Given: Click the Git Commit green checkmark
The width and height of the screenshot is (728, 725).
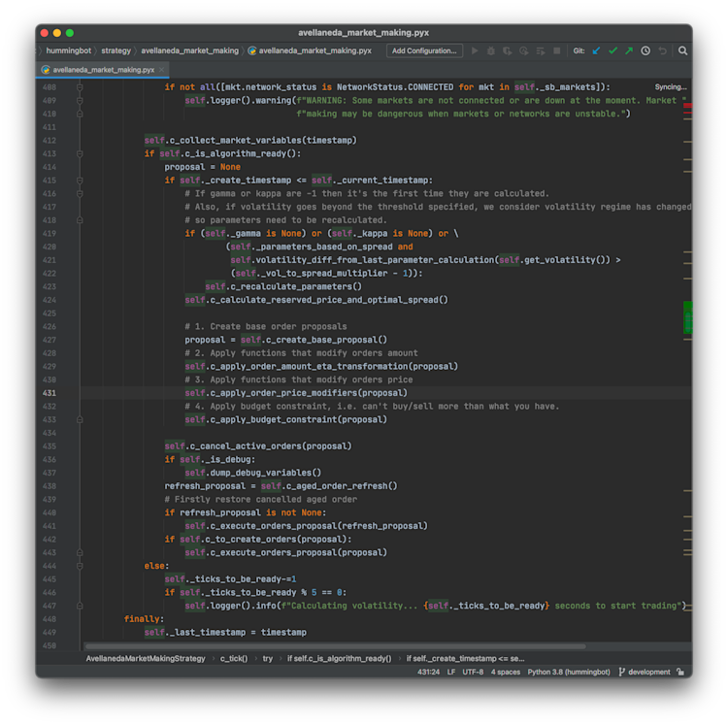Looking at the screenshot, I should coord(612,51).
